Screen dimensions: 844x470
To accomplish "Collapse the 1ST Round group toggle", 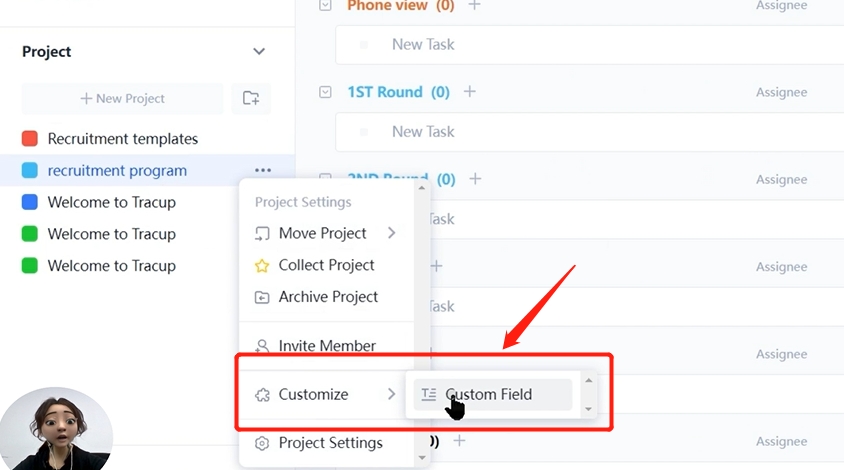I will click(325, 92).
